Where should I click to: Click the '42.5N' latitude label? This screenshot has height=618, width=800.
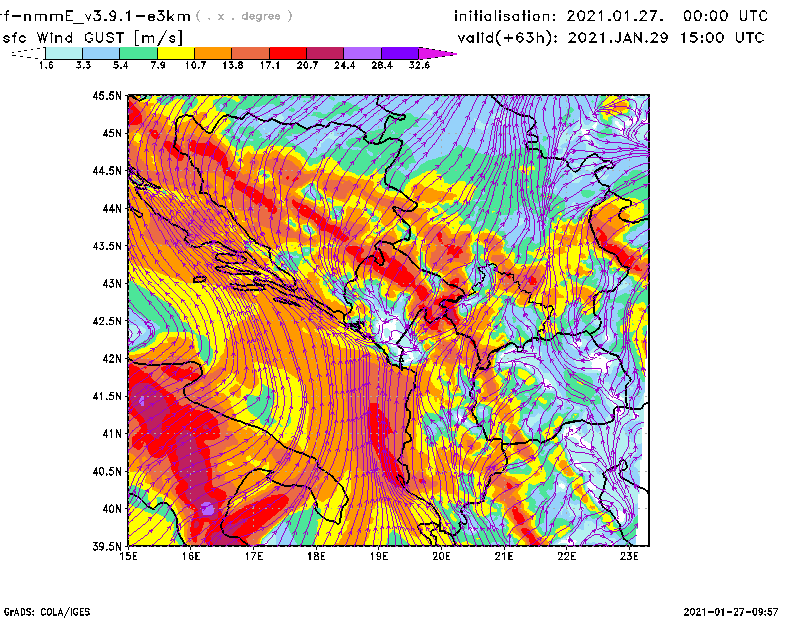click(x=107, y=321)
